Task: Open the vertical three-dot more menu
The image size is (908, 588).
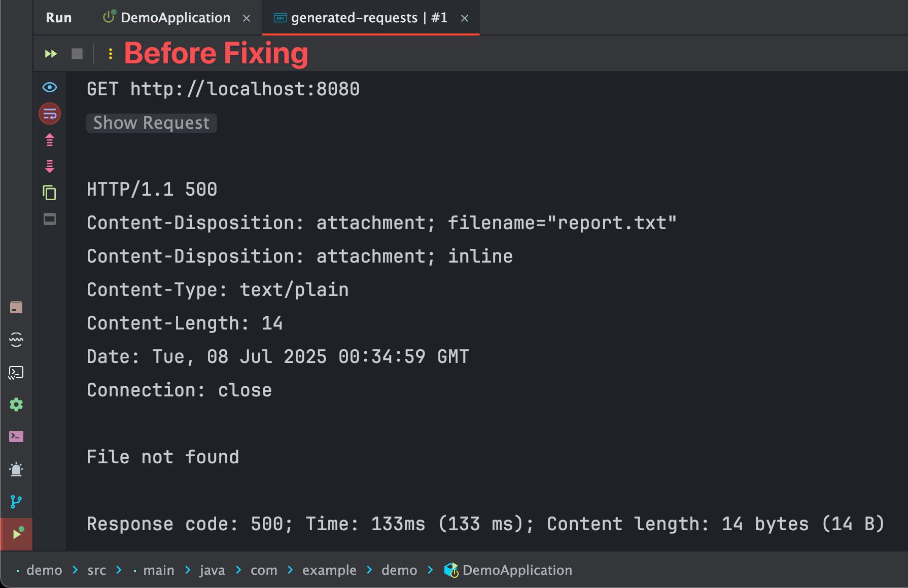Action: (x=111, y=54)
